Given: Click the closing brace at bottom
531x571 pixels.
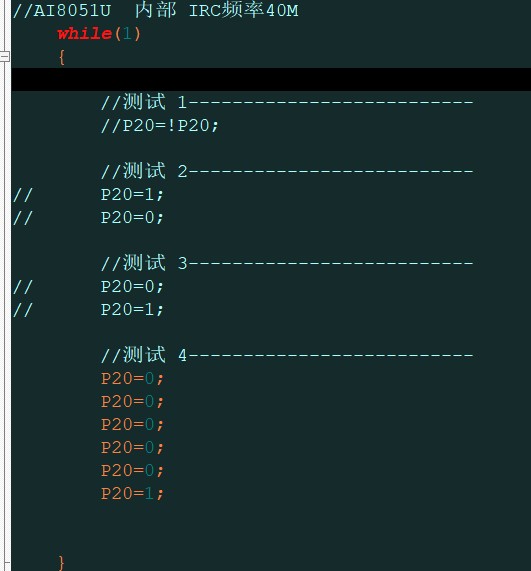Looking at the screenshot, I should click(62, 563).
